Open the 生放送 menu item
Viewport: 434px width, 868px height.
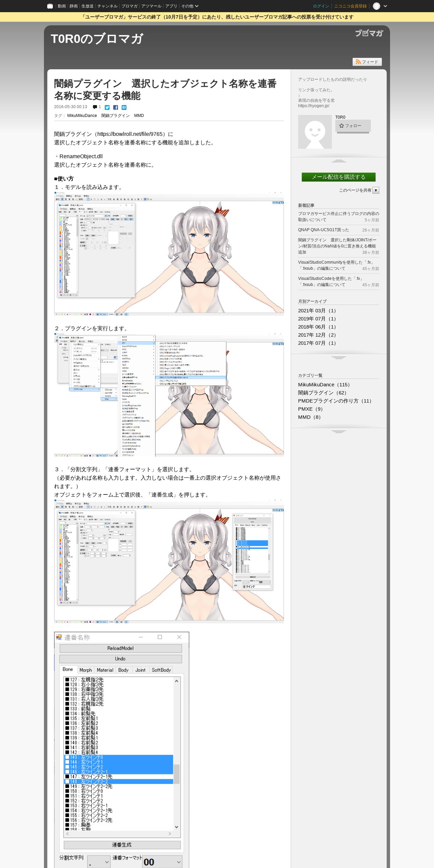(87, 6)
